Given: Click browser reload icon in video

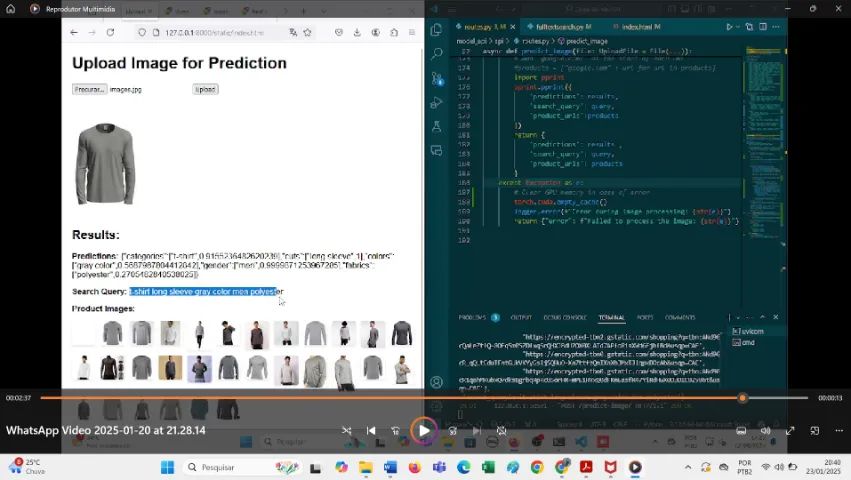Looking at the screenshot, I should click(110, 33).
